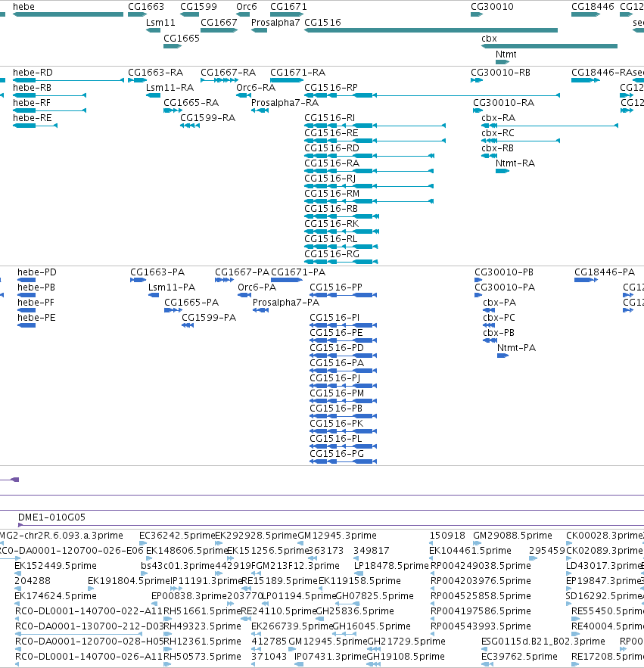Click the EC36242.5prime EST label

point(177,535)
